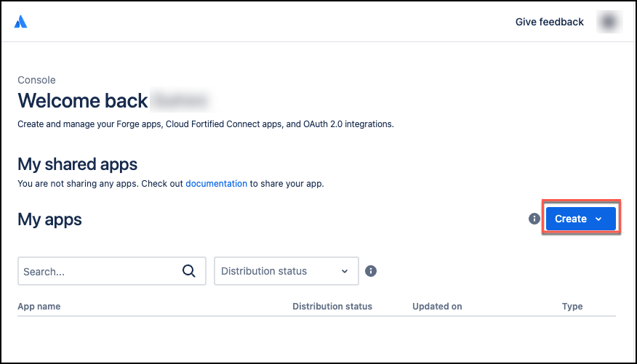Click the Atlassian logo icon
This screenshot has width=637, height=364.
20,22
